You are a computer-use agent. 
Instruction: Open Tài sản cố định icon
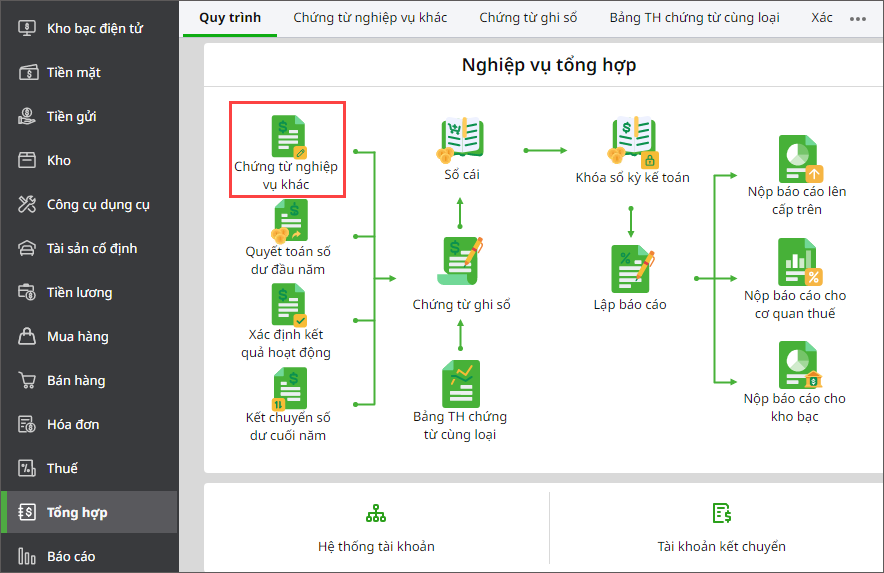(x=26, y=248)
